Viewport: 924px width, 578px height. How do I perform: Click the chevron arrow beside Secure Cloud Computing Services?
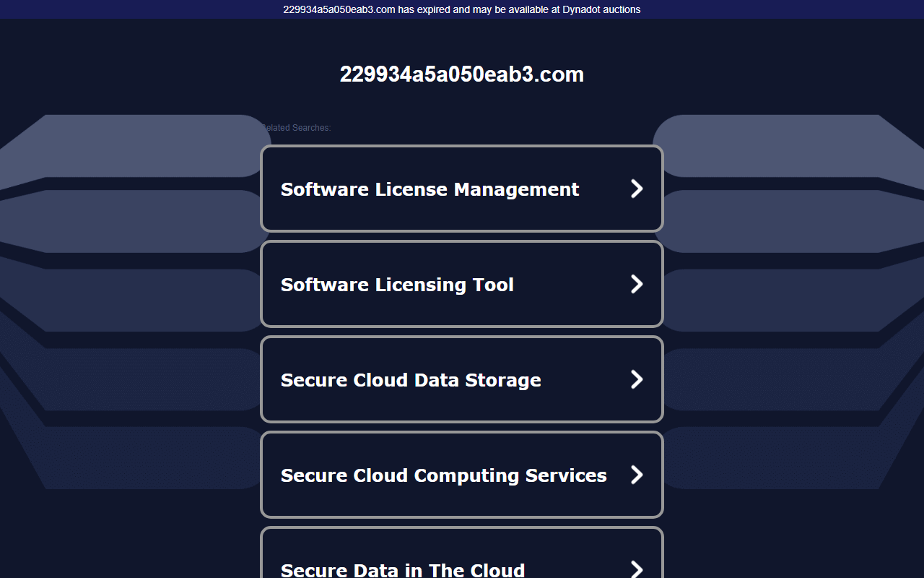(x=637, y=475)
